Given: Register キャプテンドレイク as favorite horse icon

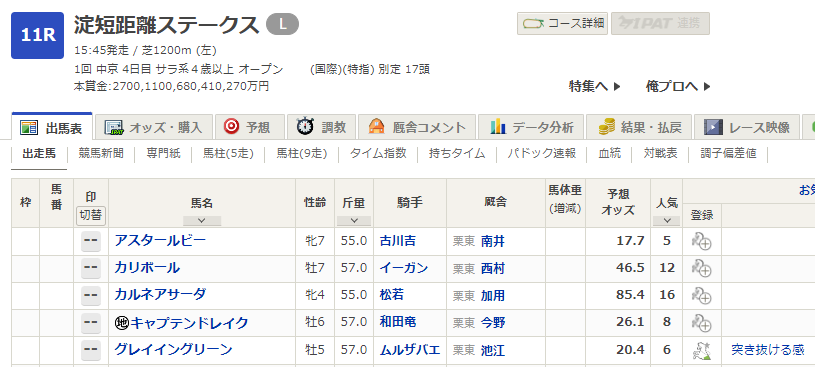Looking at the screenshot, I should (702, 323).
